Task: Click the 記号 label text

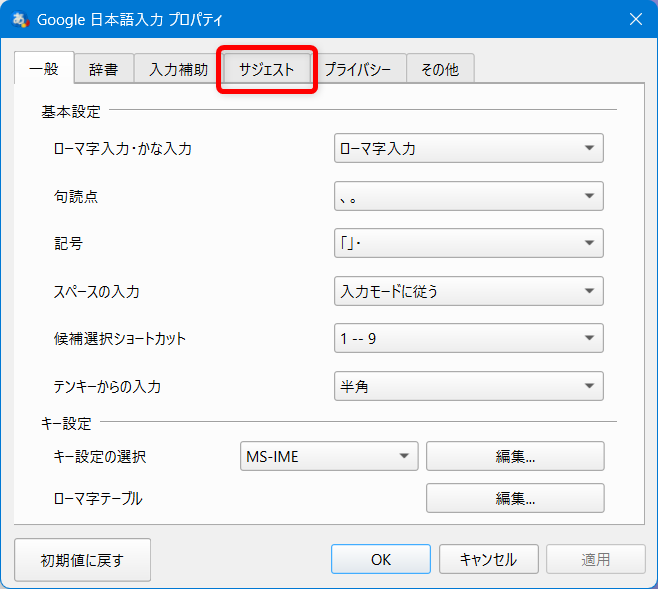Action: click(68, 243)
